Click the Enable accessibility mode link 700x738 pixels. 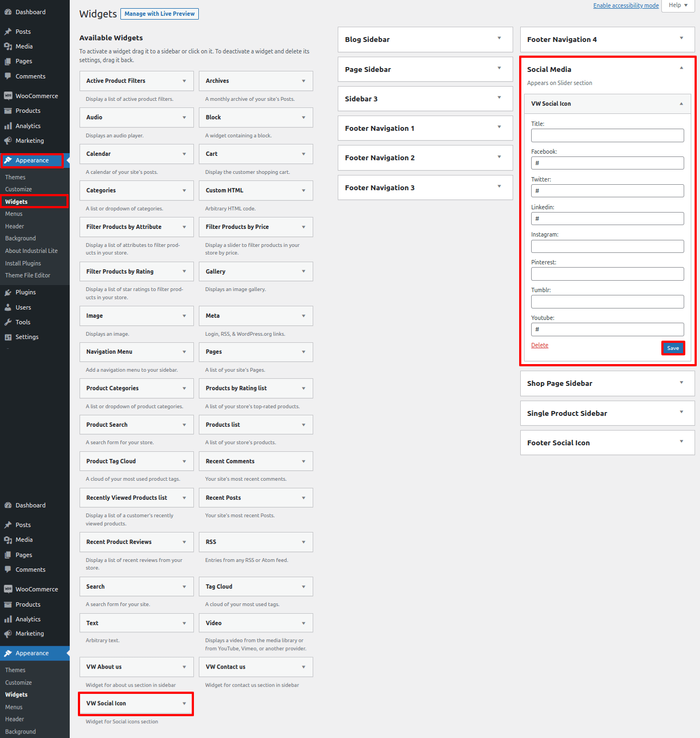[625, 5]
